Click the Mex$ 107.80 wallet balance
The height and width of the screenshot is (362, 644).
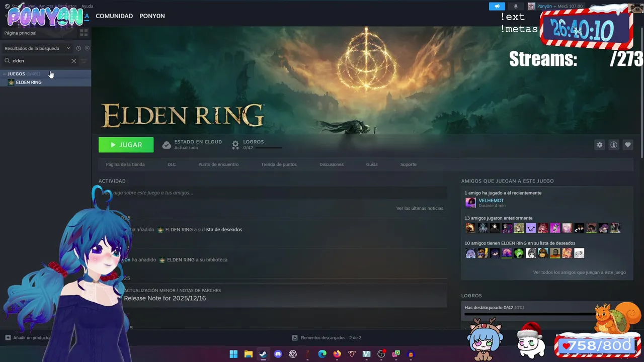[x=570, y=7]
